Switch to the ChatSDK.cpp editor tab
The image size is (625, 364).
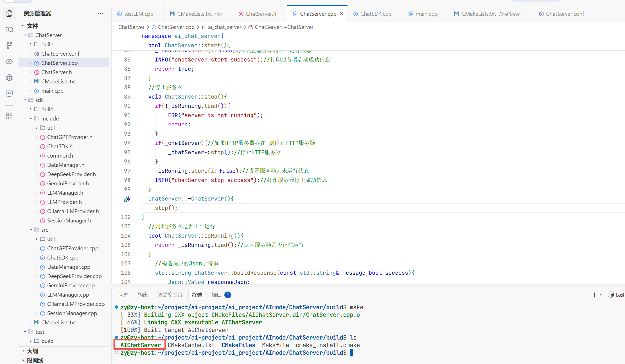375,14
